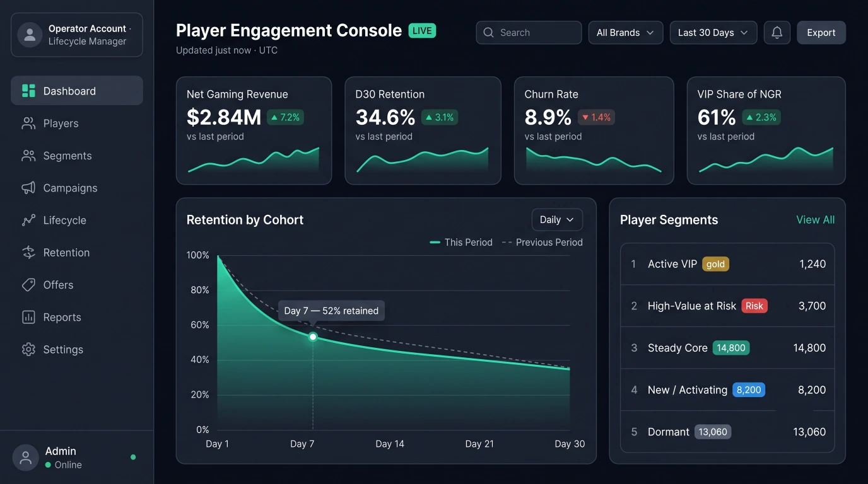The width and height of the screenshot is (868, 484).
Task: Click the Campaigns megaphone icon
Action: (x=28, y=188)
